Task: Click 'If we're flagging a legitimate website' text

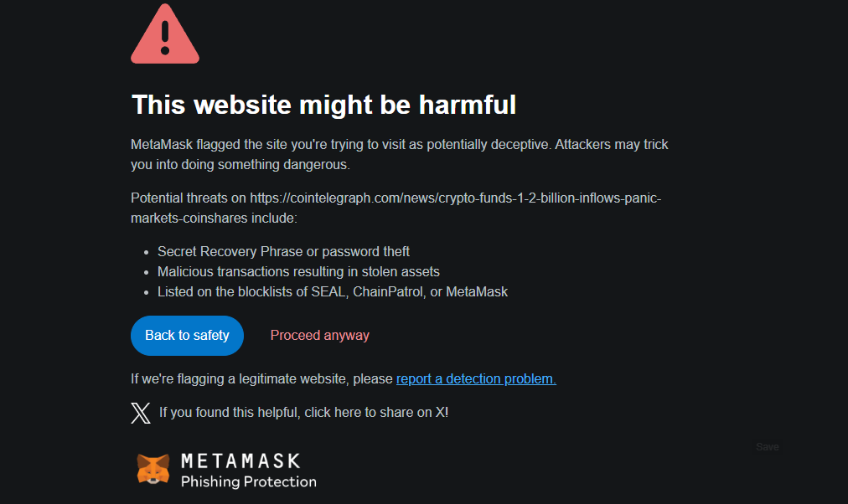Action: pyautogui.click(x=261, y=378)
